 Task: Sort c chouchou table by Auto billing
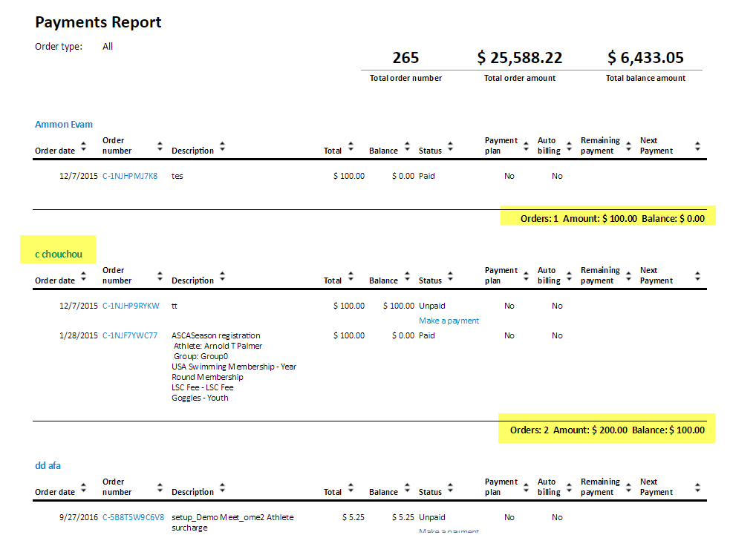569,277
